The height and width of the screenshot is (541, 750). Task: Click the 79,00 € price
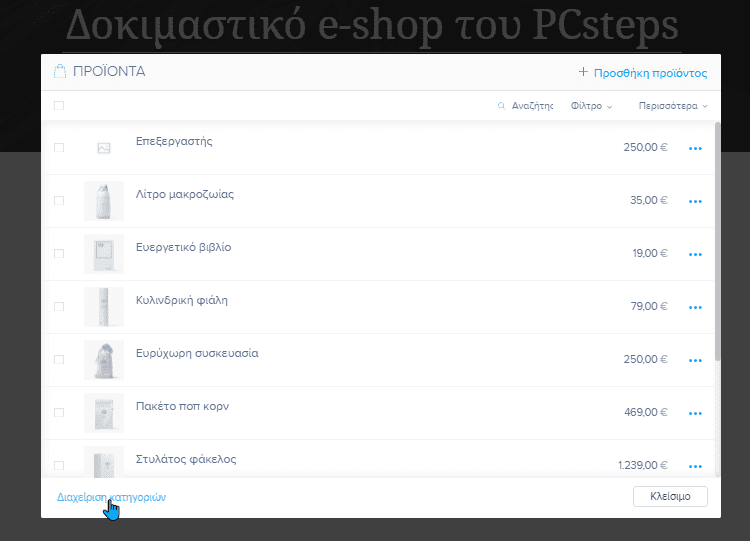(x=649, y=306)
